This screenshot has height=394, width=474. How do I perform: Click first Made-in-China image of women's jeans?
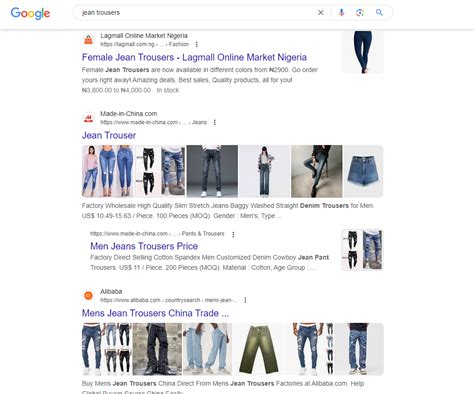(x=108, y=171)
